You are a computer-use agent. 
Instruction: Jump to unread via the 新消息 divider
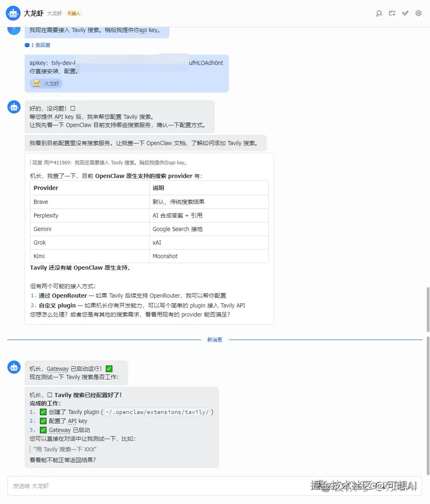click(215, 340)
